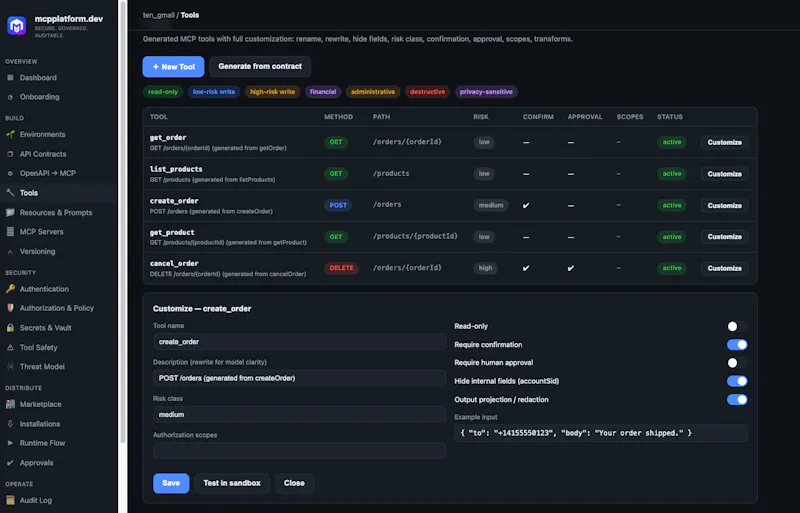The width and height of the screenshot is (800, 513).
Task: Click the Authentication key icon
Action: click(10, 289)
